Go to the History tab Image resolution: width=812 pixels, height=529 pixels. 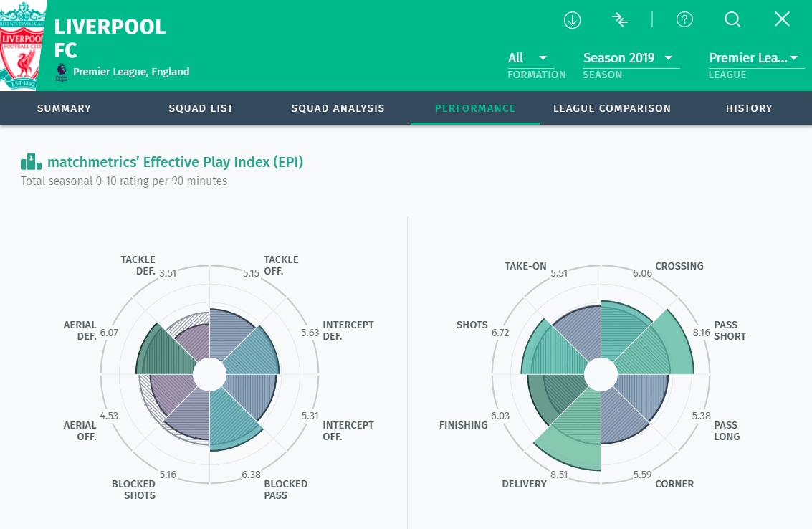point(749,108)
